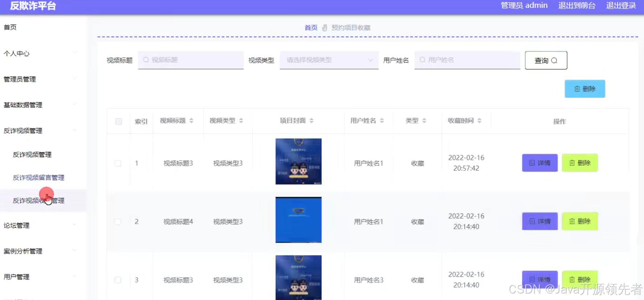
Task: Sort by 视频类型 column arrows
Action: 241,121
